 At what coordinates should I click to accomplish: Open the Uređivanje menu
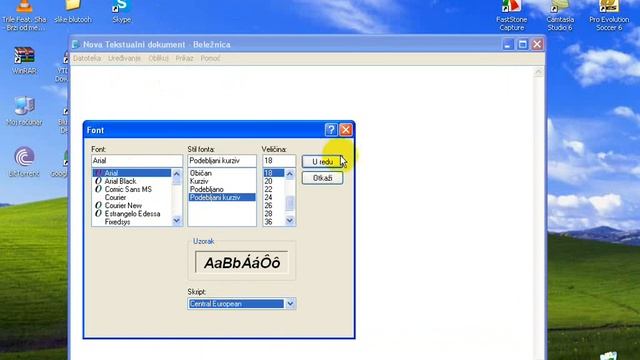pos(124,58)
